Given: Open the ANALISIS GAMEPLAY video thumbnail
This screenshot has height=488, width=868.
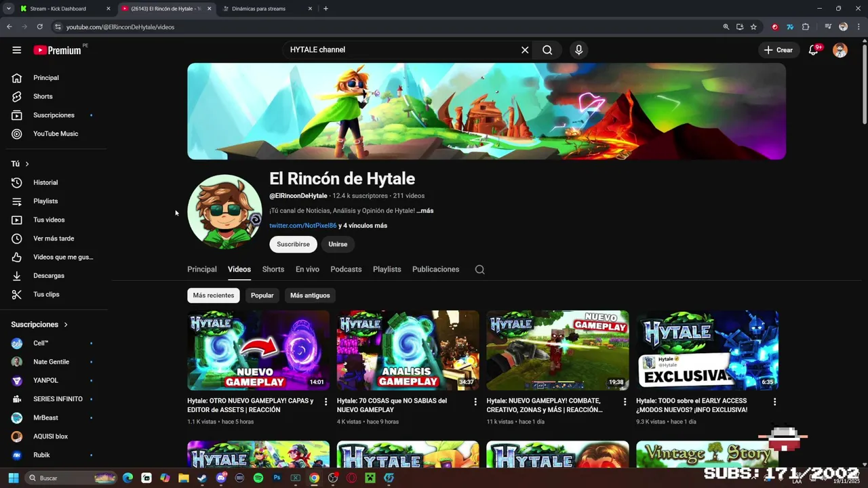Looking at the screenshot, I should click(x=408, y=350).
